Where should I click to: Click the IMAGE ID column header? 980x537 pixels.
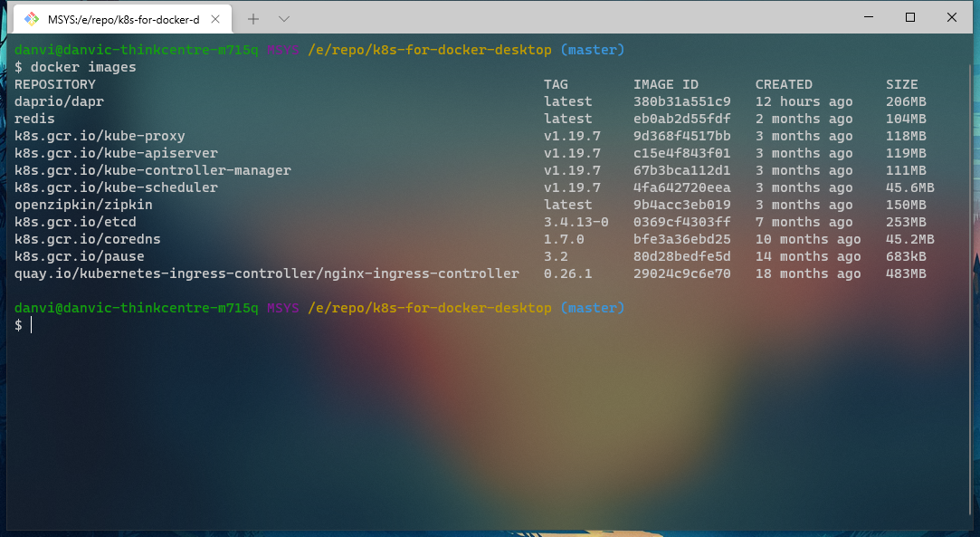pyautogui.click(x=666, y=84)
